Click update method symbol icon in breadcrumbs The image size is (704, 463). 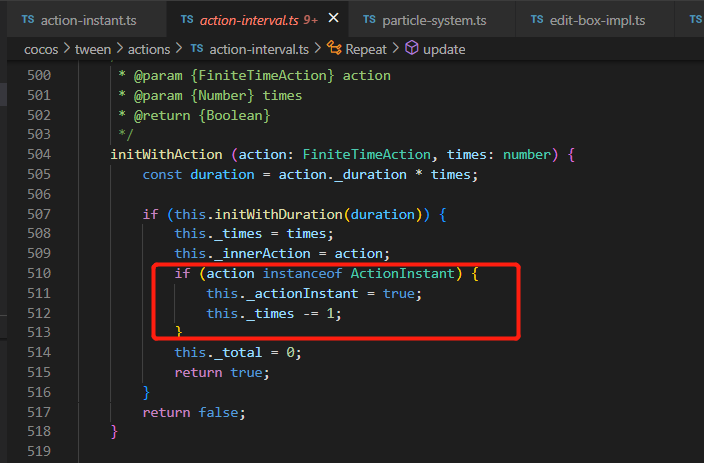click(412, 48)
